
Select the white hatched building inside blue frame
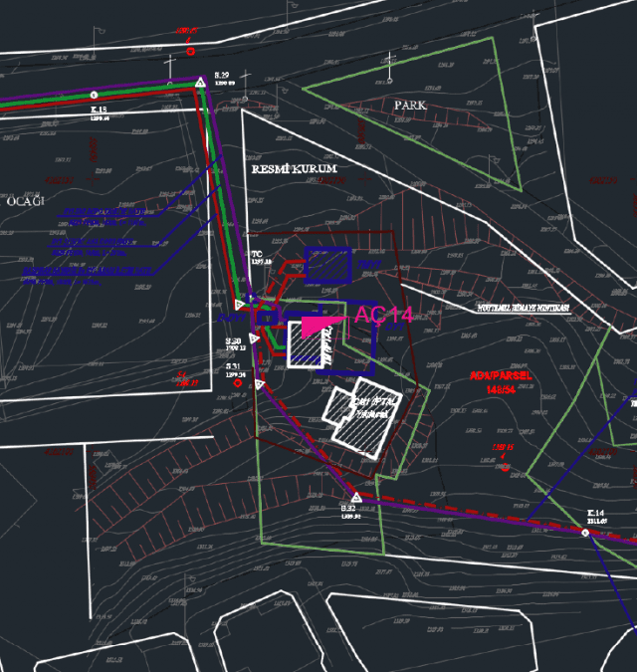point(314,343)
